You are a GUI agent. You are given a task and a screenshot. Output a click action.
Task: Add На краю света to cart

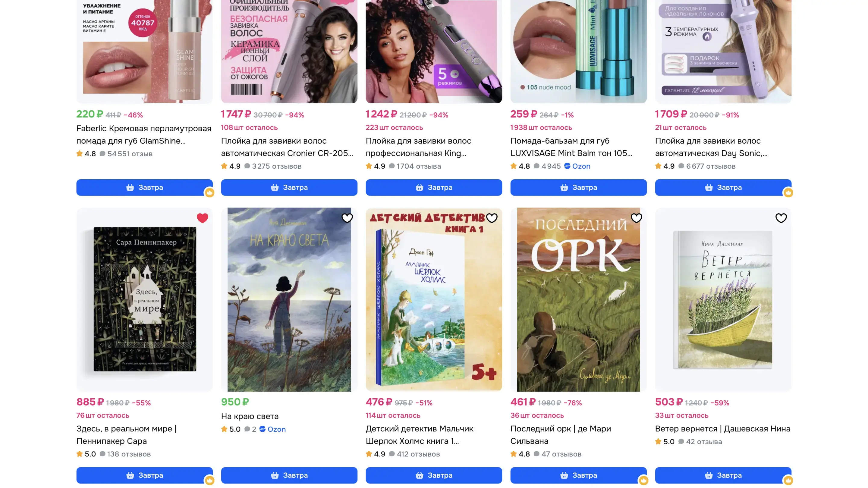pos(289,475)
